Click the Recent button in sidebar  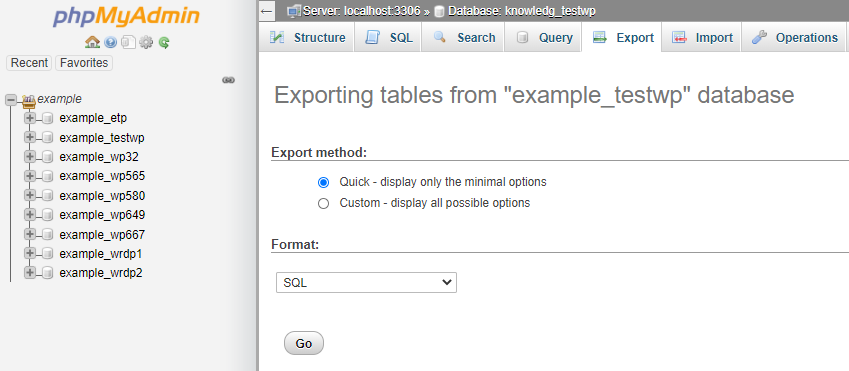[x=29, y=63]
